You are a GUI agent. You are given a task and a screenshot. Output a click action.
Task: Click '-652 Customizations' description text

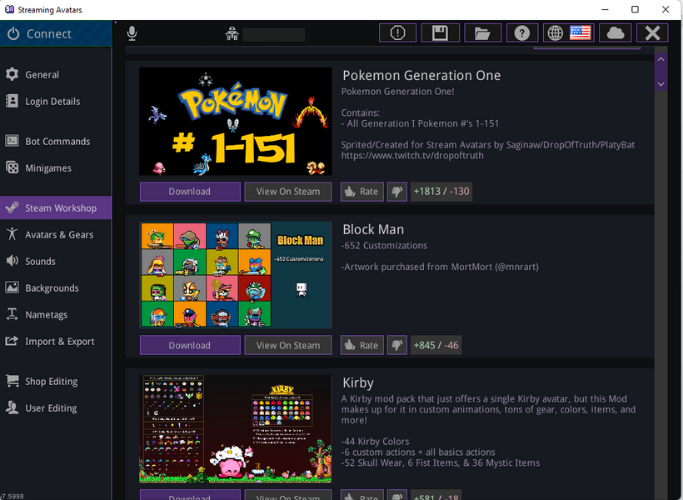point(384,246)
